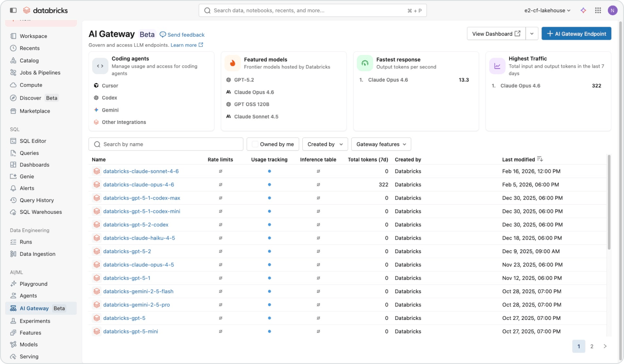
Task: Toggle the Last modified sort order
Action: (540, 159)
